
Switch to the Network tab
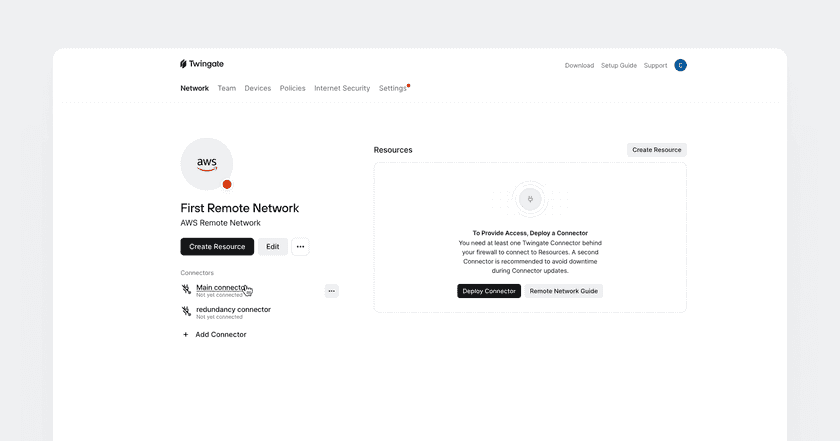(194, 88)
